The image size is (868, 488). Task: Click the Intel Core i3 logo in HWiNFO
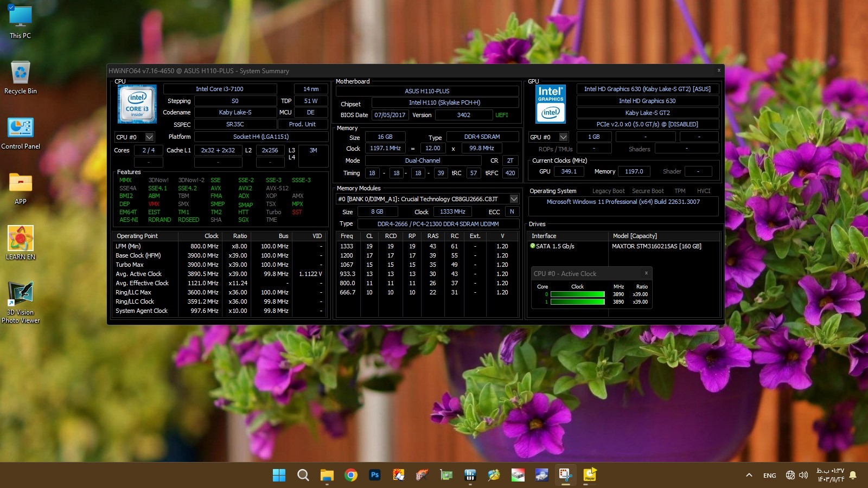(137, 104)
